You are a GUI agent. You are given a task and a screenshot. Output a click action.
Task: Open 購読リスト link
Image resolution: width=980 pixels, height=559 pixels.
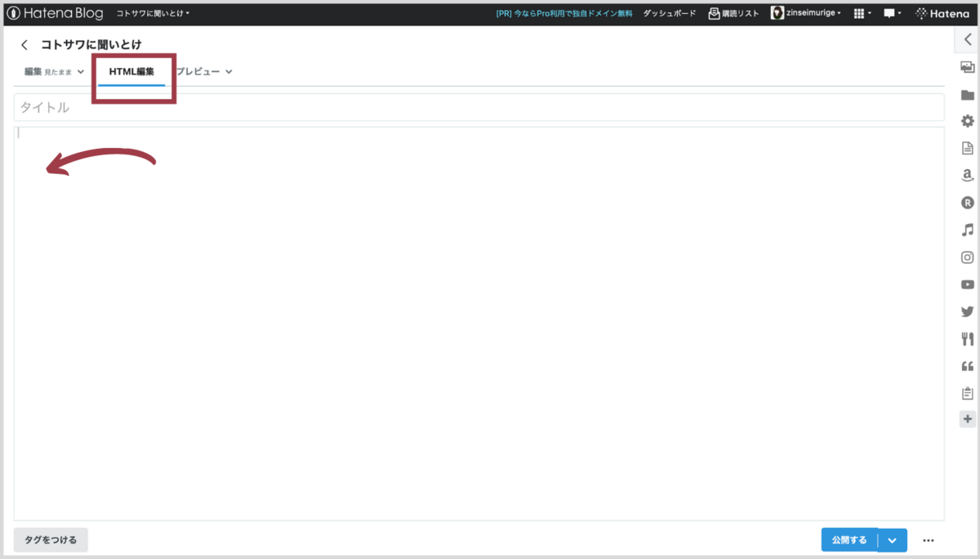point(733,13)
